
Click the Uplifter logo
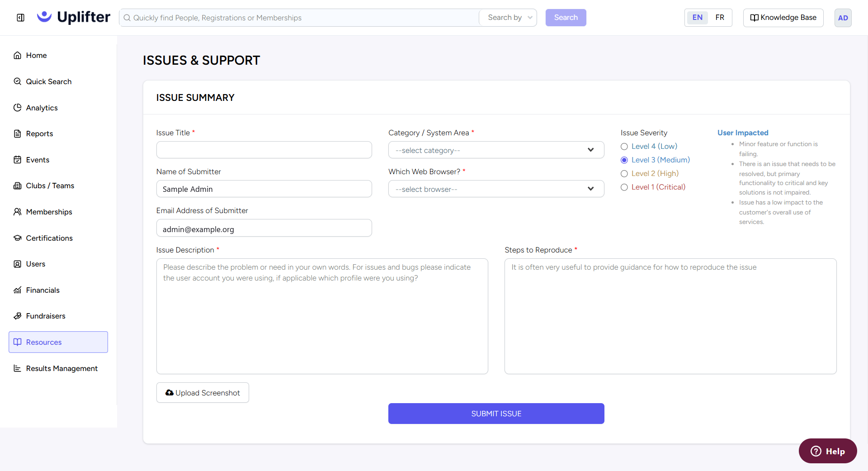[x=73, y=17]
